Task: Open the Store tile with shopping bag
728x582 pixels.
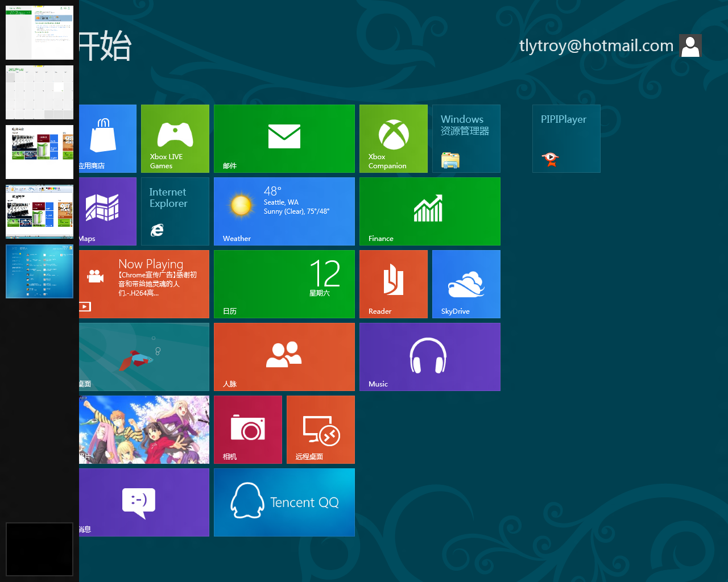Action: 107,139
